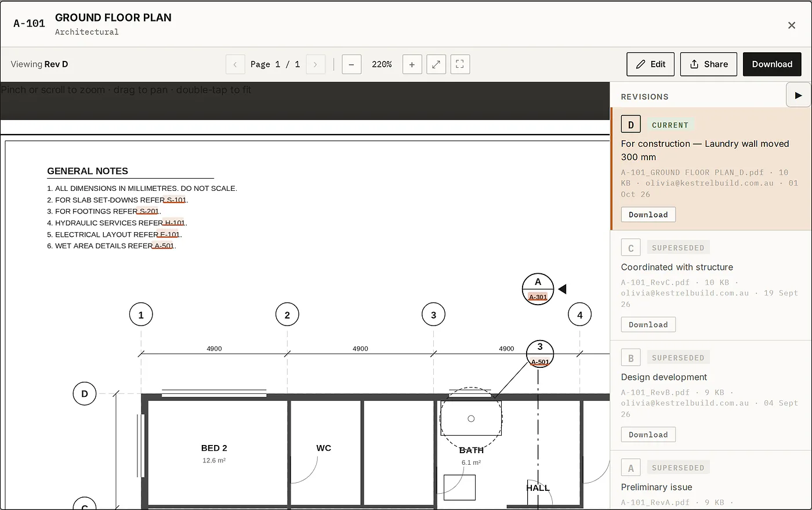Click the WC room label
Image resolution: width=812 pixels, height=510 pixels.
click(324, 448)
